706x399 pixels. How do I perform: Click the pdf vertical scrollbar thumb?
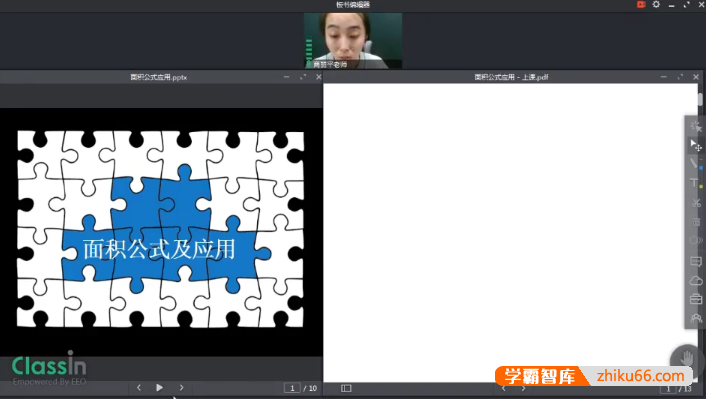701,100
